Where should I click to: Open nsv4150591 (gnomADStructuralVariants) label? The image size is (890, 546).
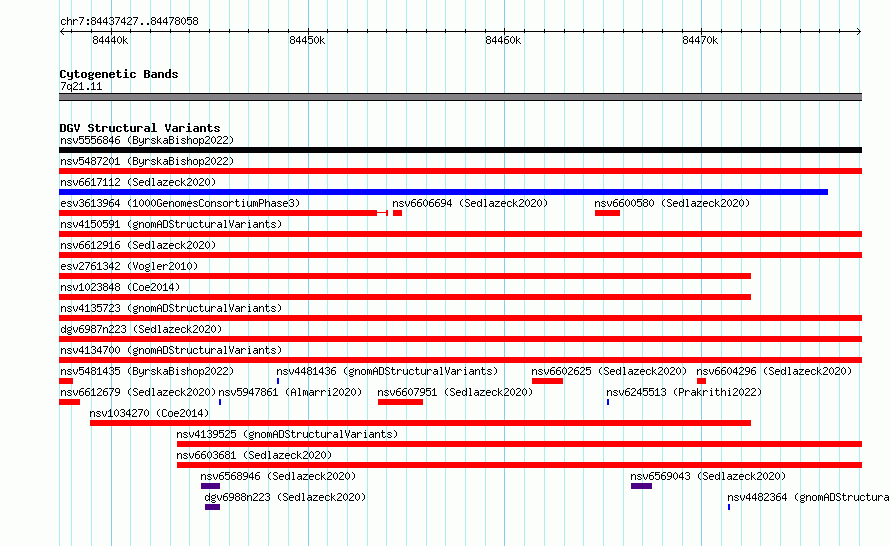point(171,224)
